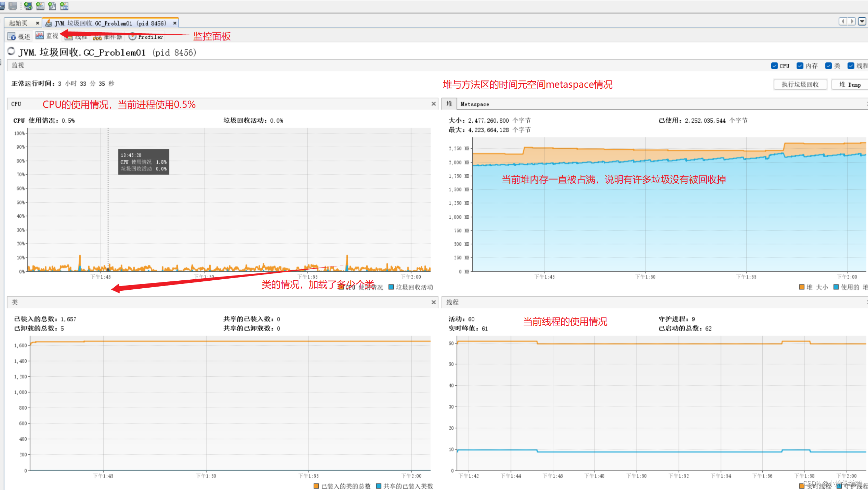This screenshot has height=490, width=868.
Task: Switch to the 起始页 start page tab
Action: [19, 23]
